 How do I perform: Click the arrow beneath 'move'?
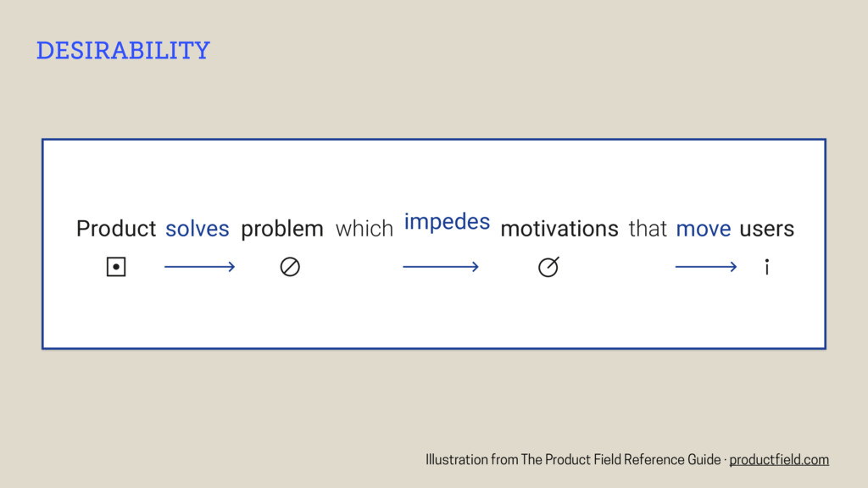pyautogui.click(x=706, y=268)
